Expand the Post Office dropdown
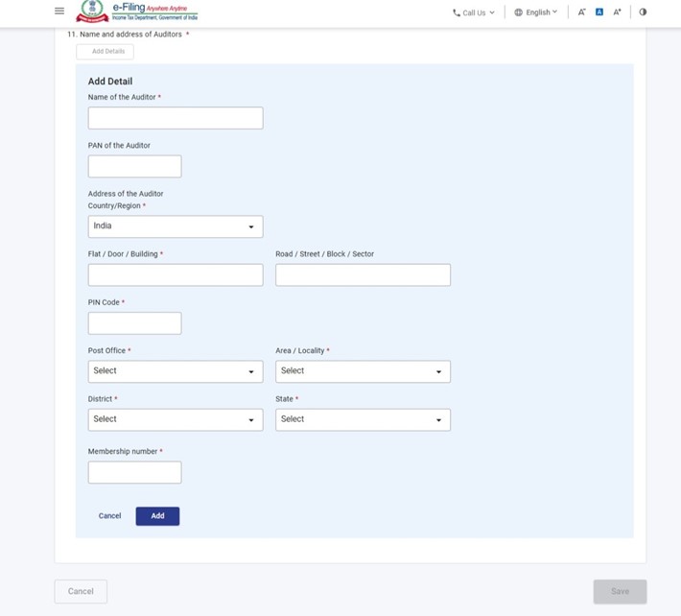Viewport: 681px width, 616px height. [x=175, y=371]
